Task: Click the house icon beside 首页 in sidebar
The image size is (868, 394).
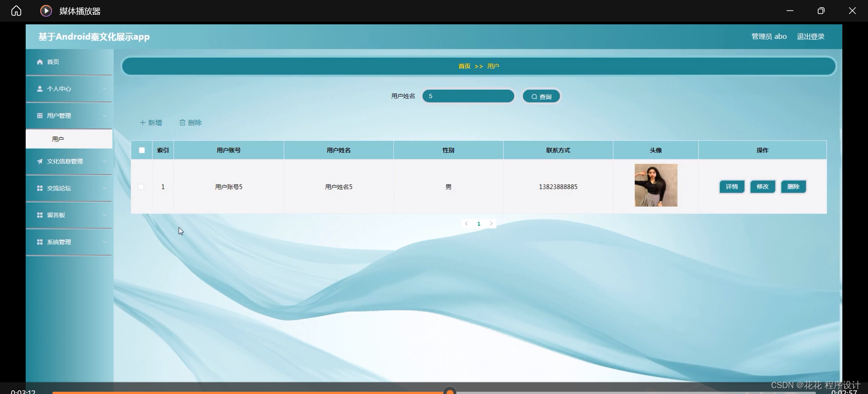Action: (x=40, y=62)
